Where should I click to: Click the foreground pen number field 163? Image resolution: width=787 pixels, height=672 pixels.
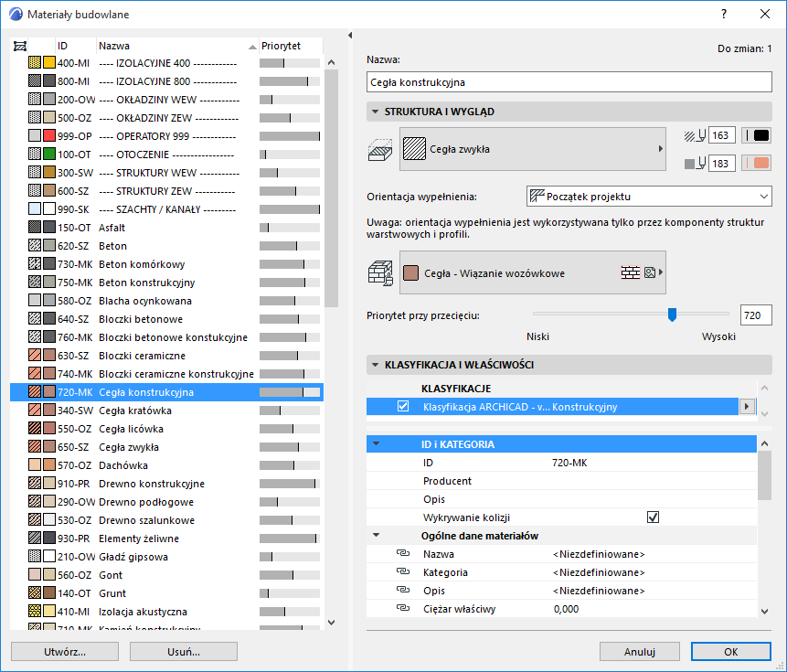point(722,135)
